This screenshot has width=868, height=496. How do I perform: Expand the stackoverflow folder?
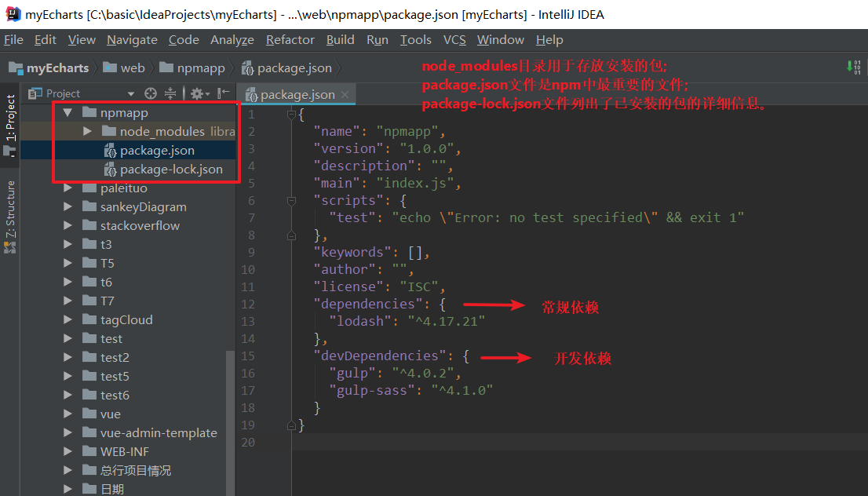coord(67,225)
